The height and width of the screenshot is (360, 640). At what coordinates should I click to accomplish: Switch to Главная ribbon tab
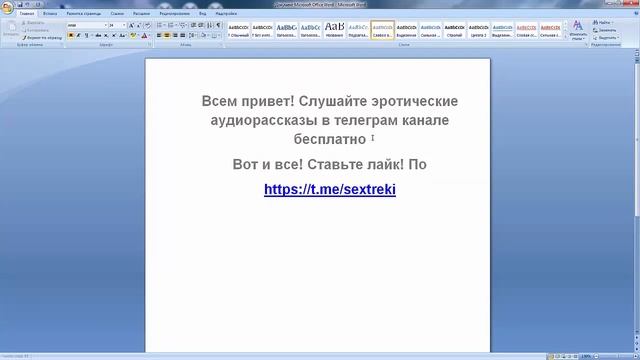(27, 13)
